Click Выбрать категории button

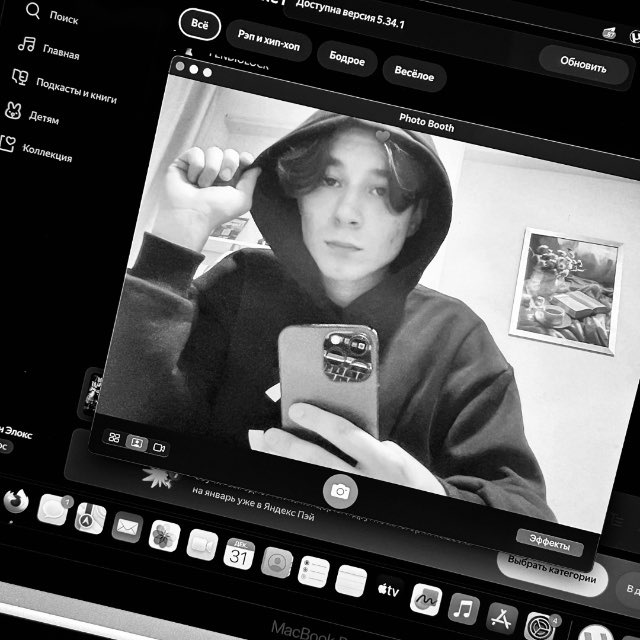550,574
